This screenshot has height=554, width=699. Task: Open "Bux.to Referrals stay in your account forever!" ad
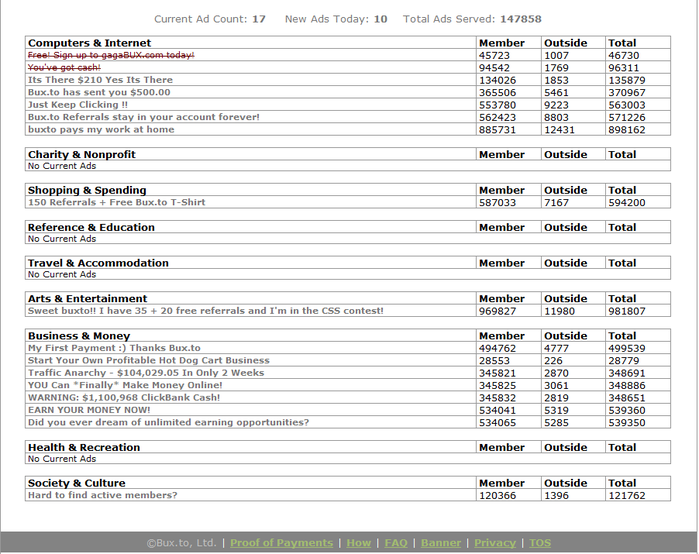pos(144,117)
